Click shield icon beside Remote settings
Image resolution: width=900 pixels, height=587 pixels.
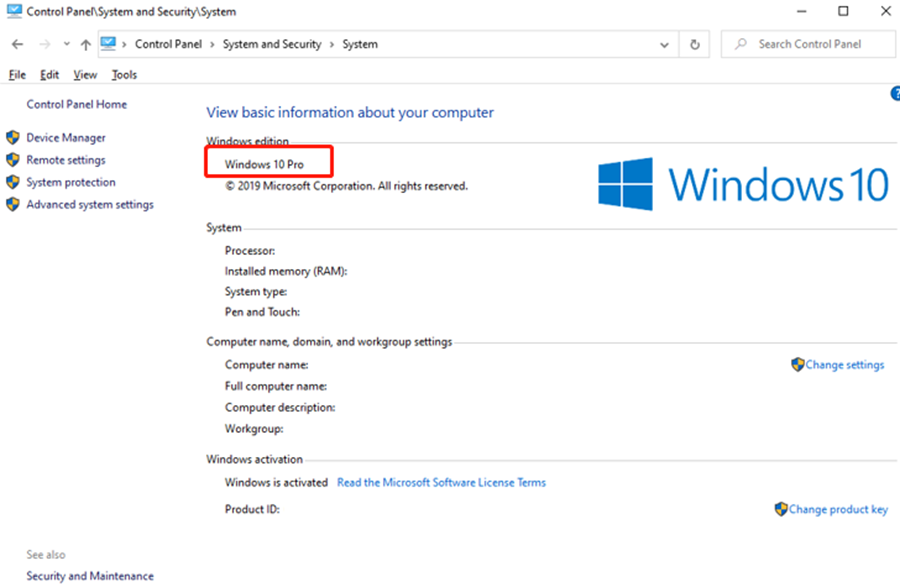coord(13,160)
